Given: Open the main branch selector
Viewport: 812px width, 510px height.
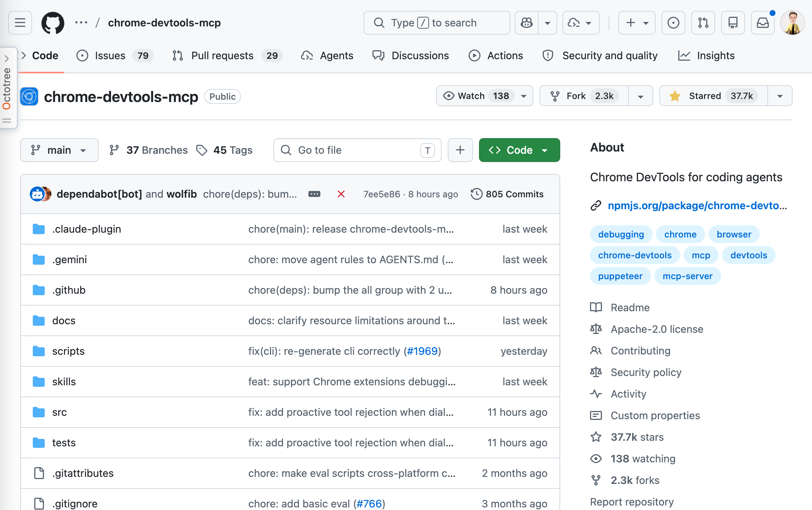Looking at the screenshot, I should point(59,150).
